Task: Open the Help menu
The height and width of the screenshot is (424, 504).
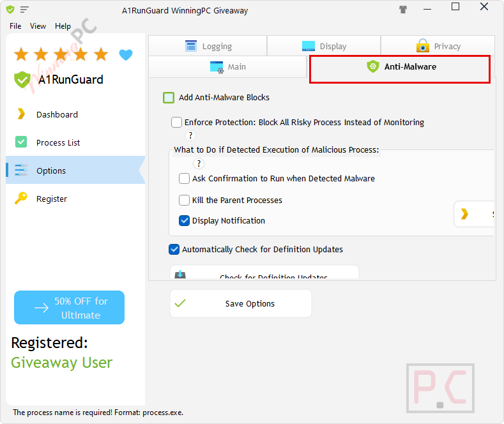Action: coord(63,26)
